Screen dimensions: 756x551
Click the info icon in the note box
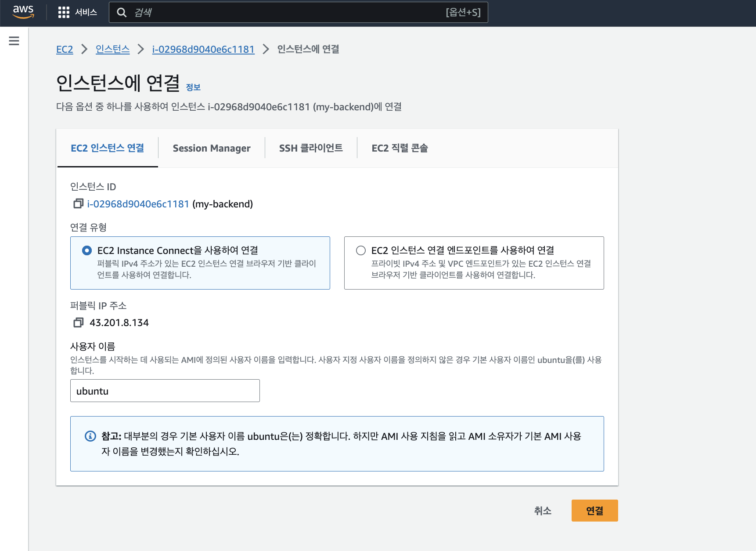[90, 436]
